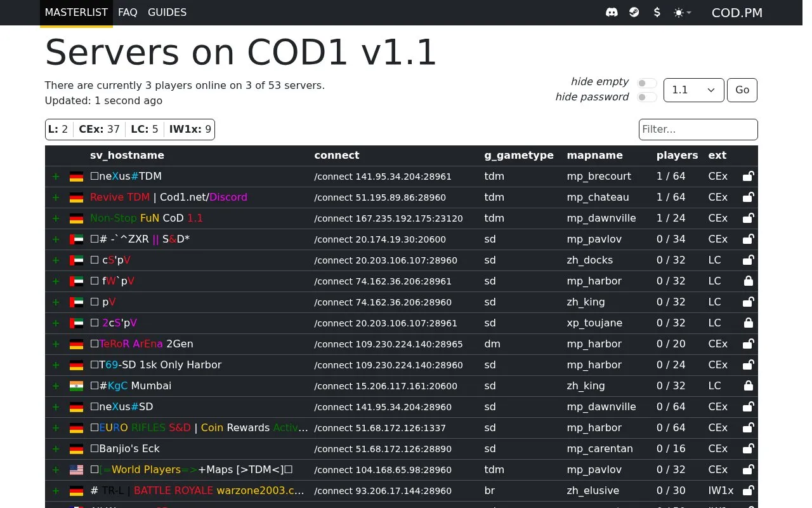This screenshot has height=508, width=812.
Task: Click the India flag on #KgC Mumbai row
Action: tap(76, 386)
